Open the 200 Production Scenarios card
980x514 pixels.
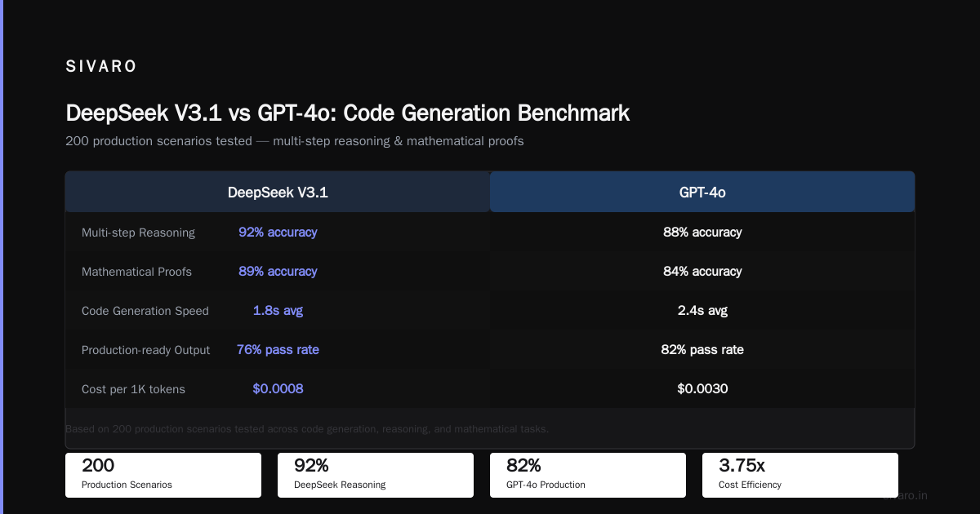(x=163, y=475)
